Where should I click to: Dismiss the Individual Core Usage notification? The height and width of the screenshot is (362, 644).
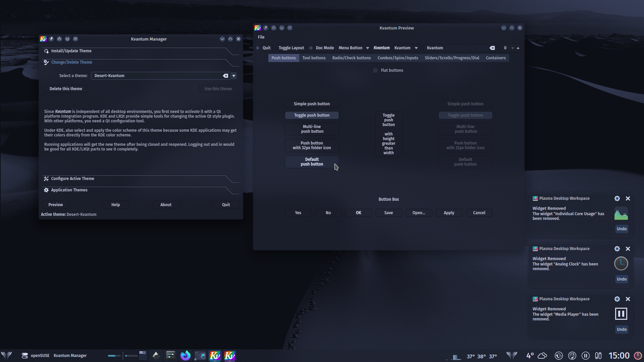point(628,198)
